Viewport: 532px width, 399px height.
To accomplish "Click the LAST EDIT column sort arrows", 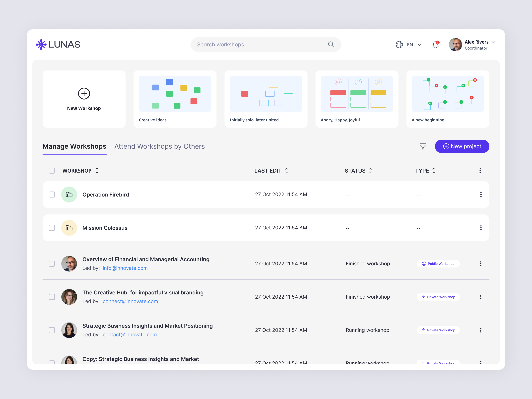I will (x=286, y=171).
